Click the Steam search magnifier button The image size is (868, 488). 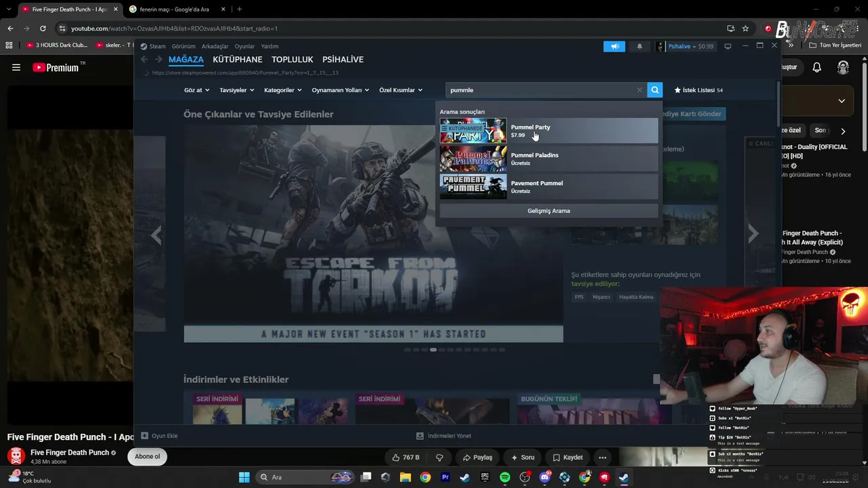click(654, 90)
